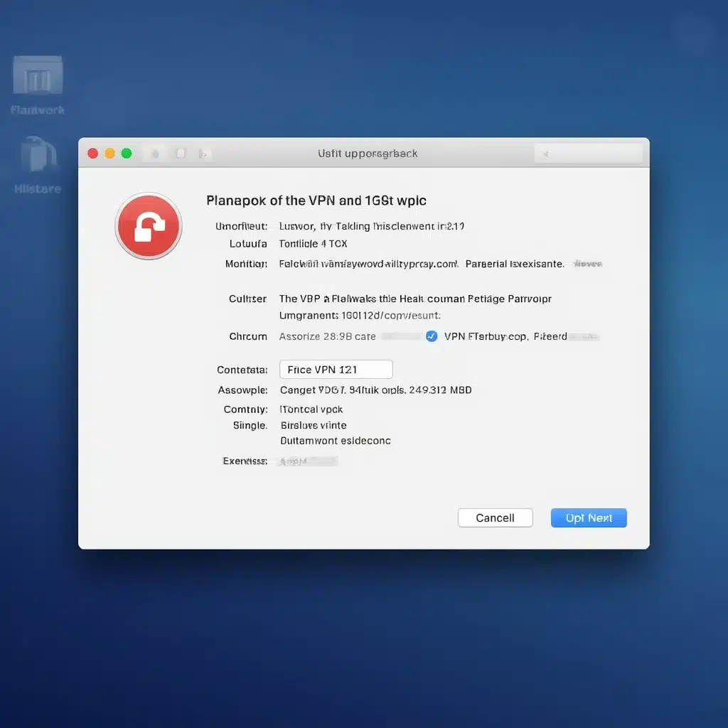The image size is (728, 728).
Task: Disable the blue checkmark next to Chrcurn
Action: pos(431,336)
